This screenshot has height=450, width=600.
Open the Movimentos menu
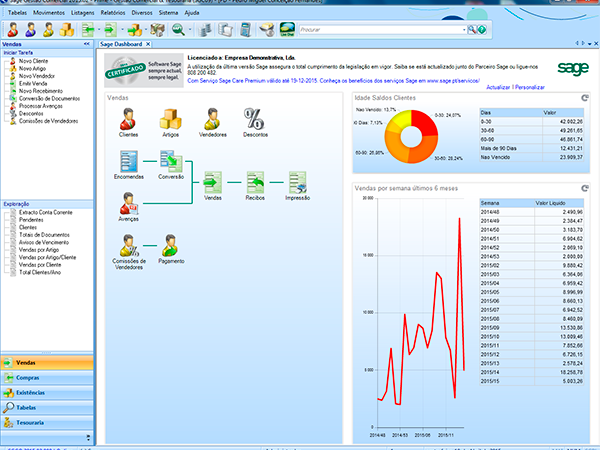pyautogui.click(x=49, y=12)
